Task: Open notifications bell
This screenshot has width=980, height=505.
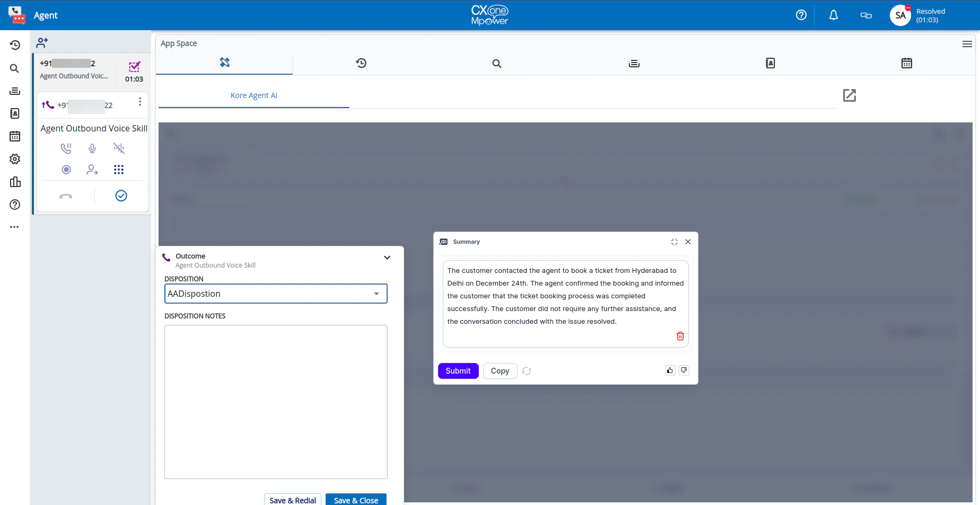Action: pyautogui.click(x=834, y=15)
